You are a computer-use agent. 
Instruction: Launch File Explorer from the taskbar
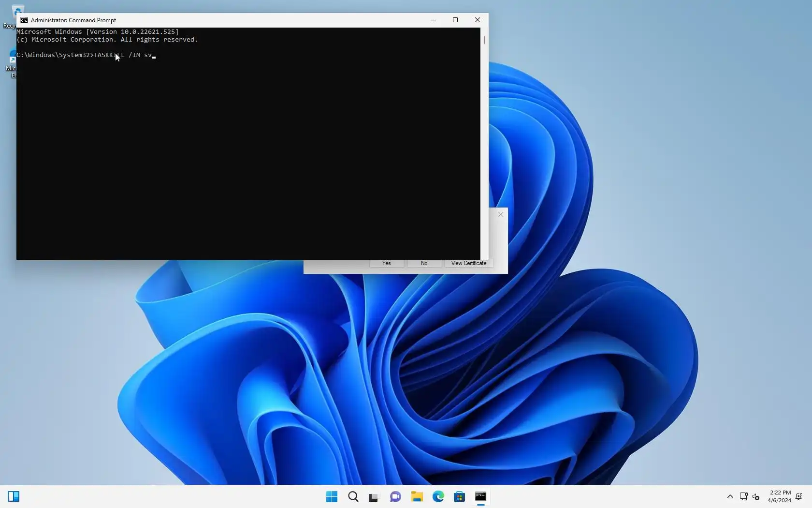coord(417,496)
